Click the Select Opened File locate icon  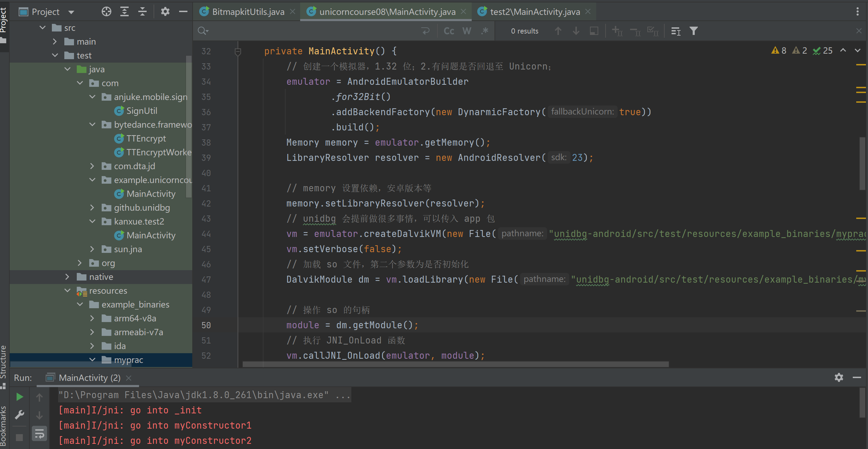pyautogui.click(x=107, y=12)
